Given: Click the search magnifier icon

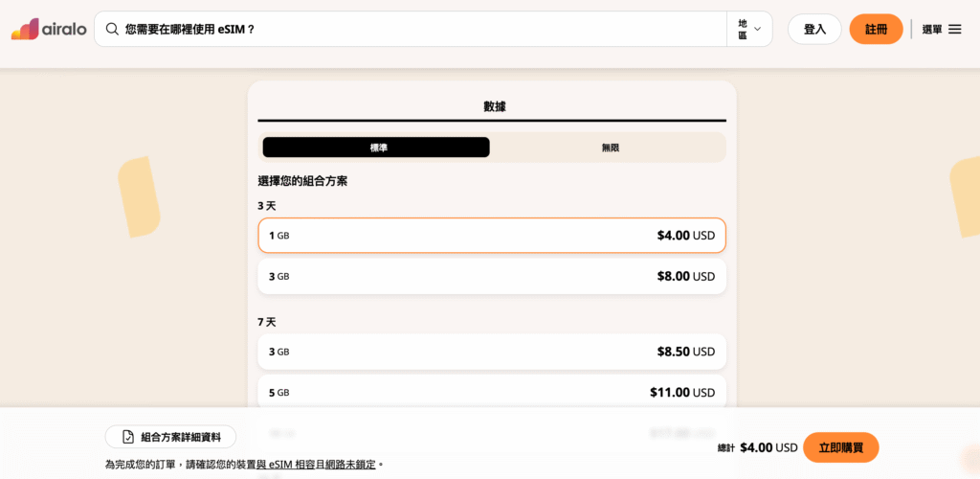Looking at the screenshot, I should click(112, 29).
